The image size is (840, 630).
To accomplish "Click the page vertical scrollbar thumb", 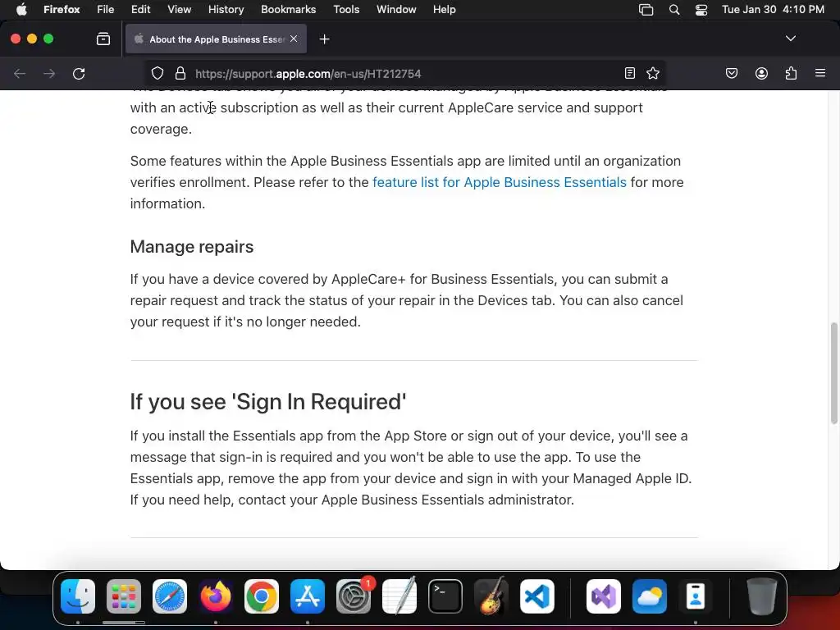I will tap(833, 373).
